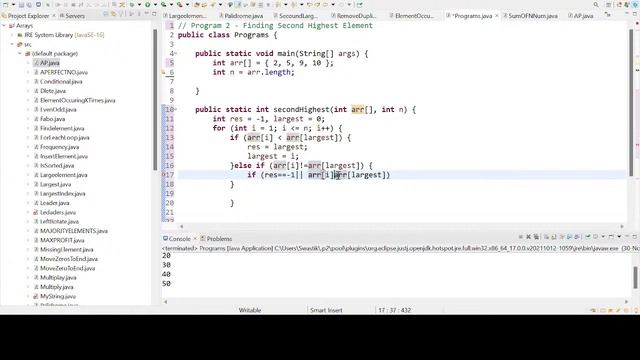Screen dimensions: 640x360
Task: Click cursor position 17 : 37 : 432
Action: 394,310
